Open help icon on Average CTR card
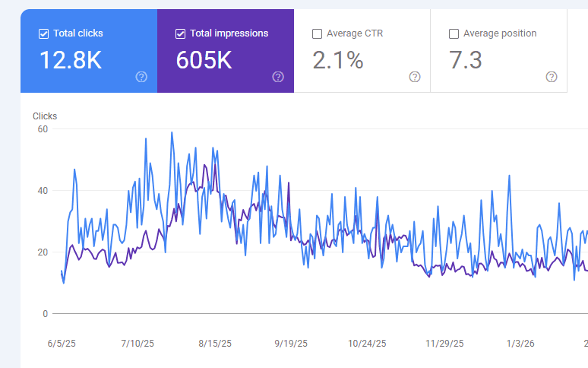588x368 pixels. point(415,77)
